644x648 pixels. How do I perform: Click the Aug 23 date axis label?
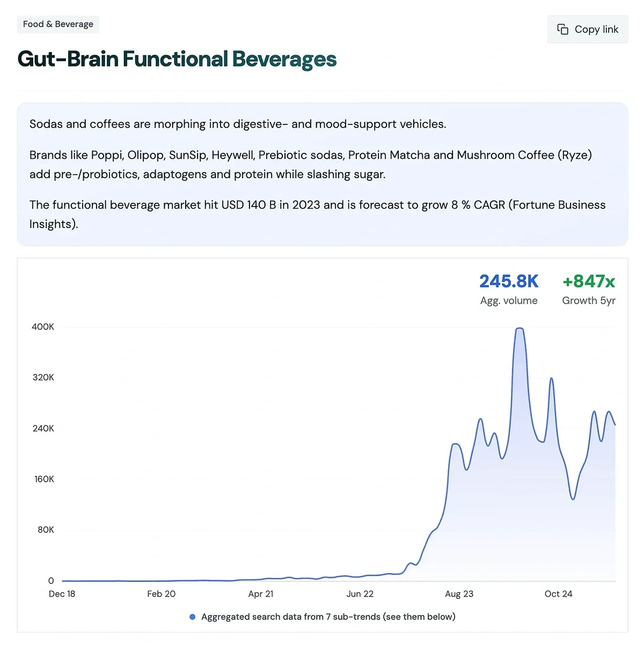459,594
